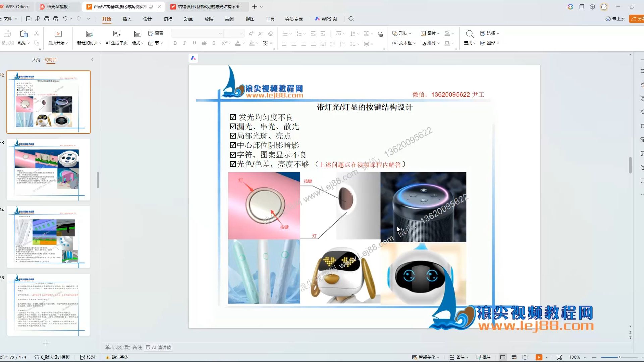Toggle Bold formatting
Viewport: 644px width, 362px height.
(175, 43)
